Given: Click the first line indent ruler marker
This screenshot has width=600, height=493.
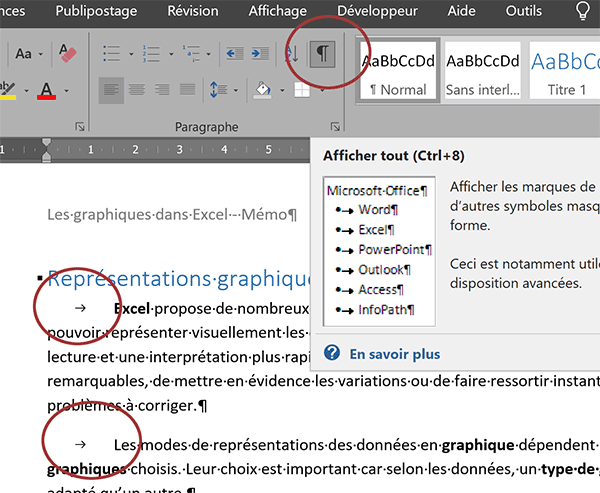Looking at the screenshot, I should [x=46, y=143].
